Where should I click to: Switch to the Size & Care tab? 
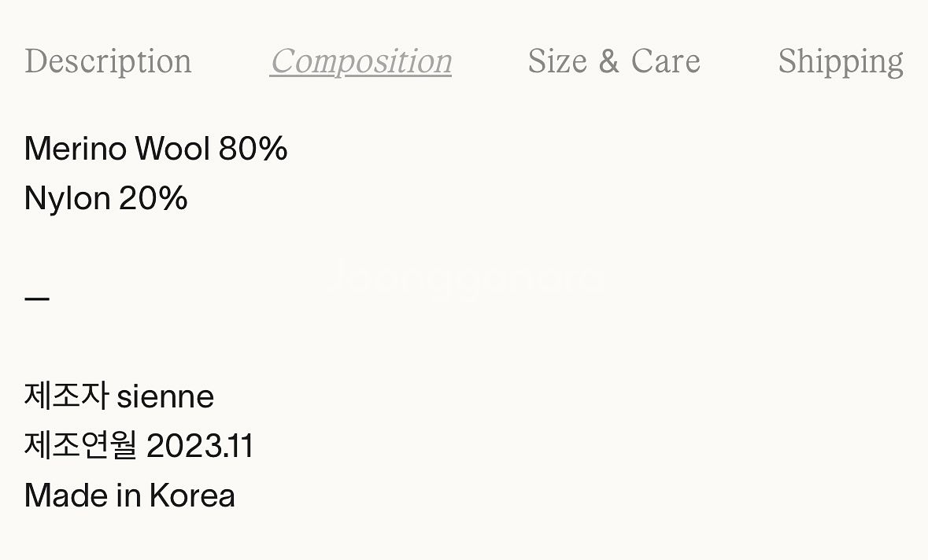pos(613,61)
